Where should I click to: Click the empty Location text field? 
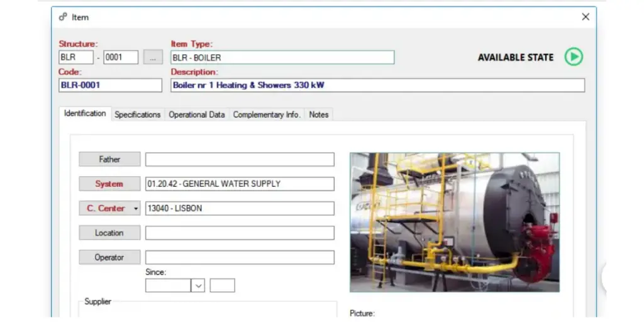(240, 233)
